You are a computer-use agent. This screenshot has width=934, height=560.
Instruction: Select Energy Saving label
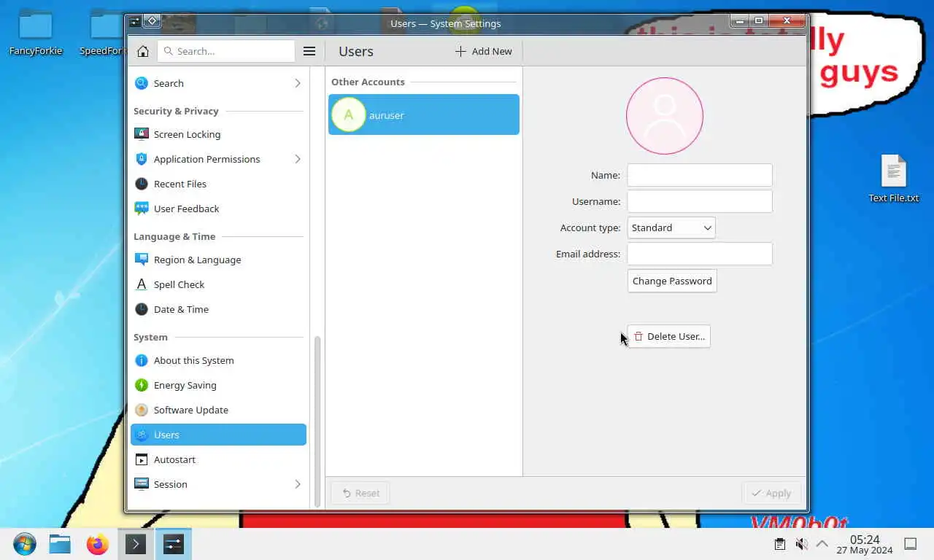coord(185,385)
